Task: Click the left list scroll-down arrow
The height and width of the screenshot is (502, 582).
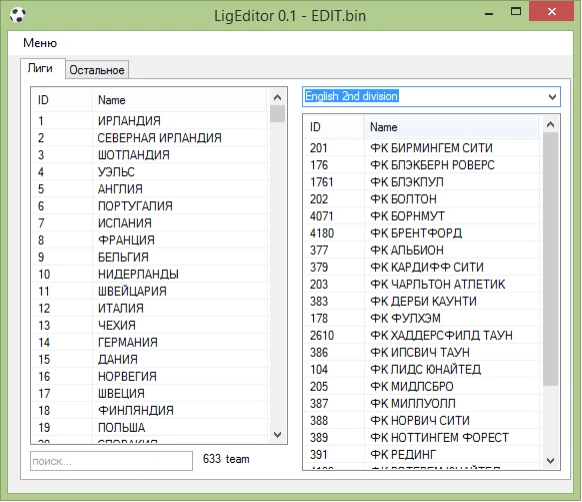Action: tap(277, 434)
